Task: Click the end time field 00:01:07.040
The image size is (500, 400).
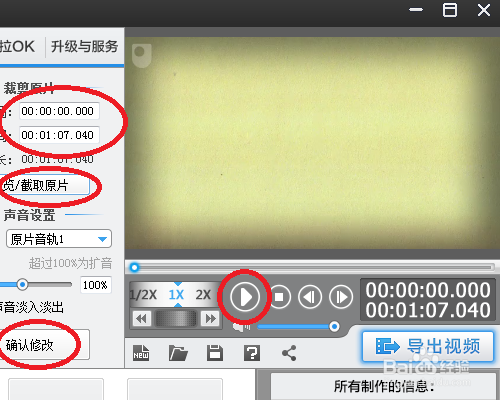Action: 59,135
